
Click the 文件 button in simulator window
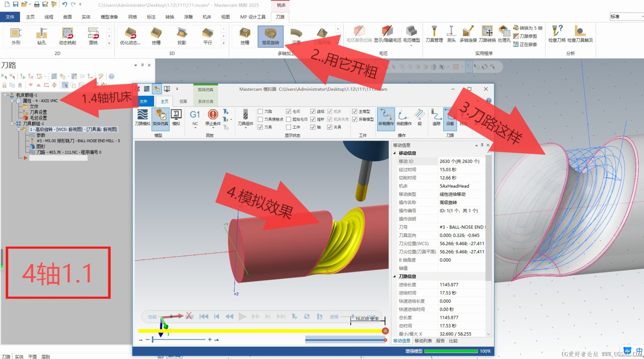coord(144,102)
